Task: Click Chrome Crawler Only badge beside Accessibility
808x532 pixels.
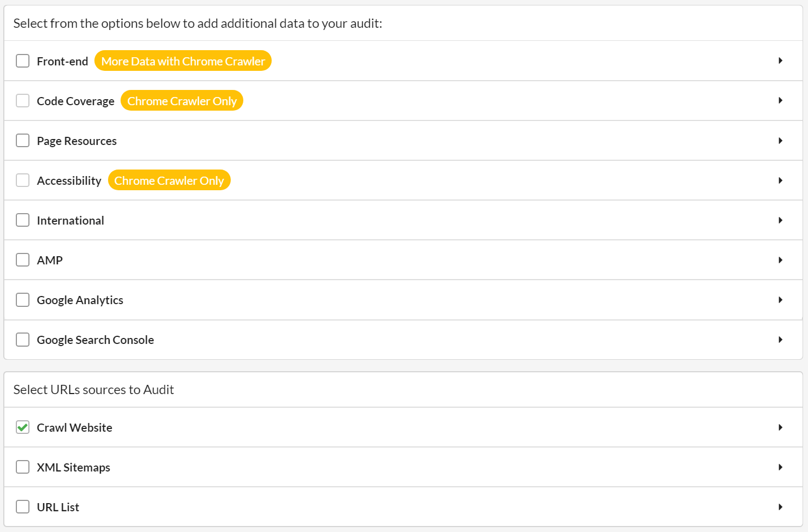Action: (x=169, y=180)
